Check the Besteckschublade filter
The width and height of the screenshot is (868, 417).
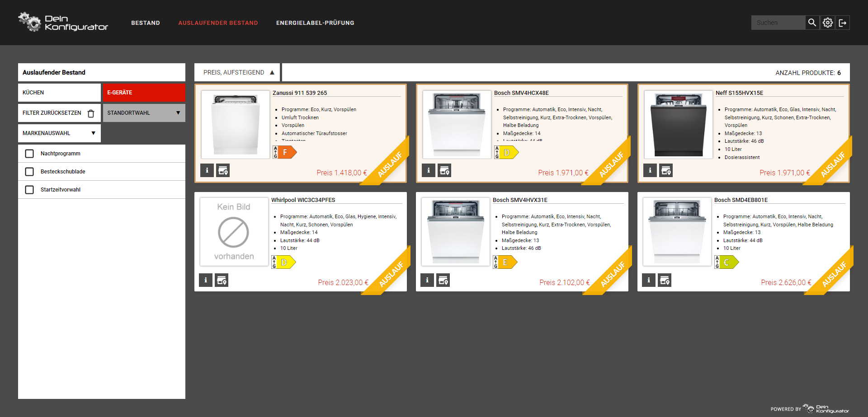pos(29,172)
